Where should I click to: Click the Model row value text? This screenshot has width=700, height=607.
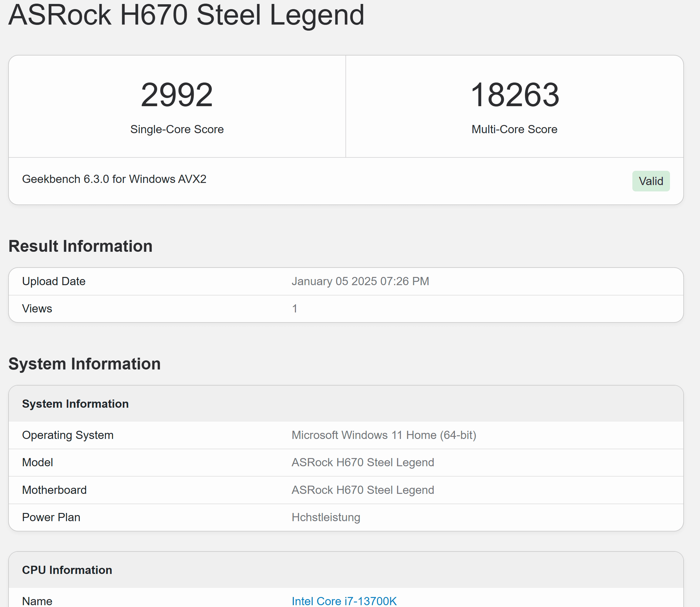click(x=363, y=462)
